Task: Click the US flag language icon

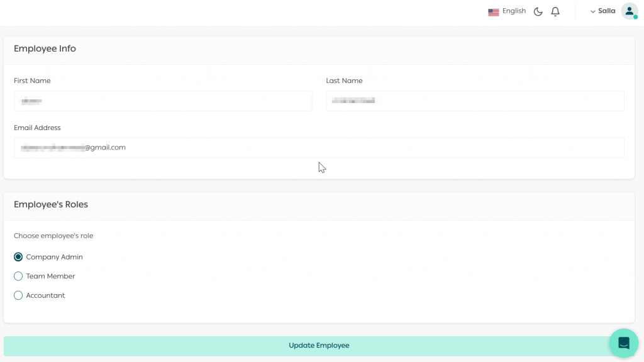Action: click(493, 12)
